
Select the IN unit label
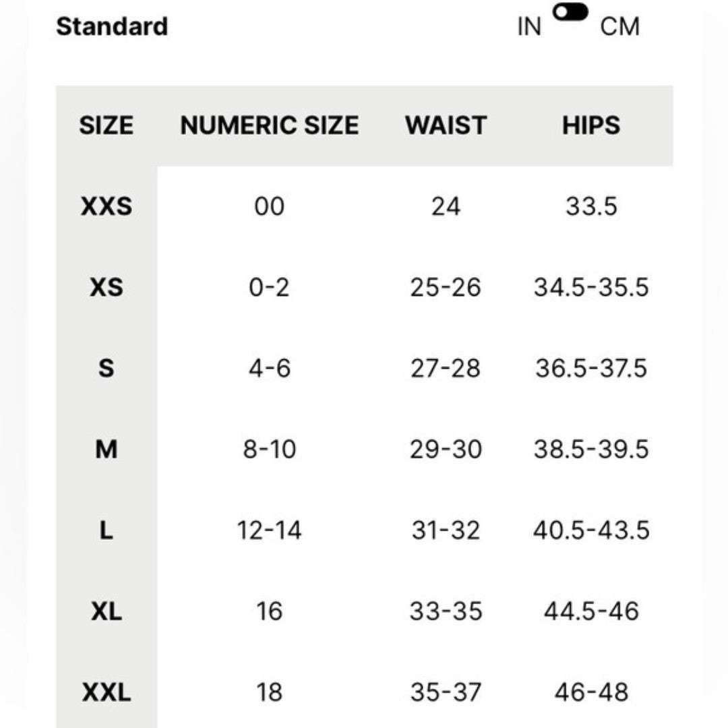coord(529,26)
